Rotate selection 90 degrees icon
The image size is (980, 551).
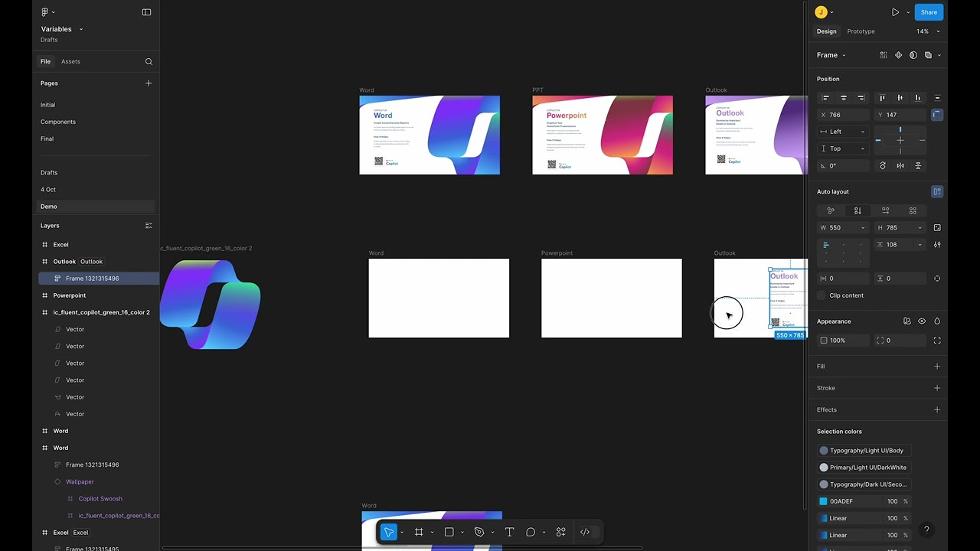883,165
